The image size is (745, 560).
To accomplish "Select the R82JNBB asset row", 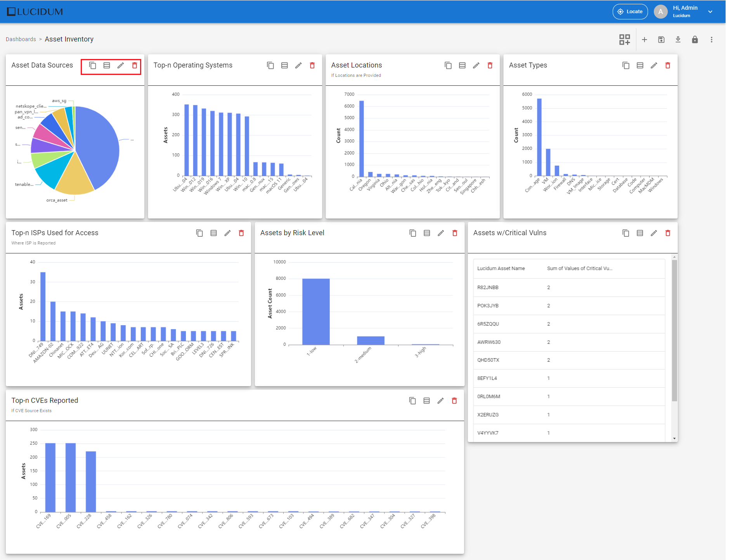I will coord(569,288).
